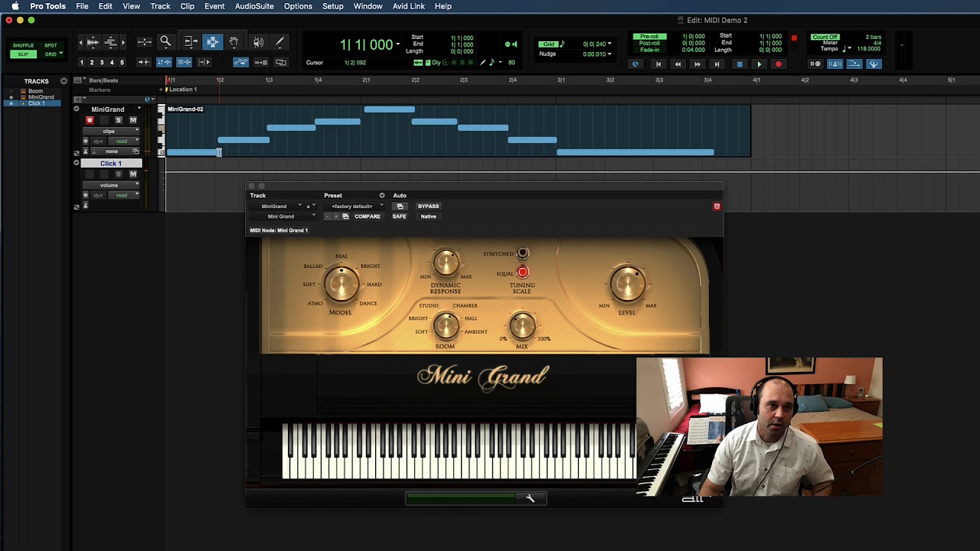980x551 pixels.
Task: Click the Native button
Action: (428, 217)
